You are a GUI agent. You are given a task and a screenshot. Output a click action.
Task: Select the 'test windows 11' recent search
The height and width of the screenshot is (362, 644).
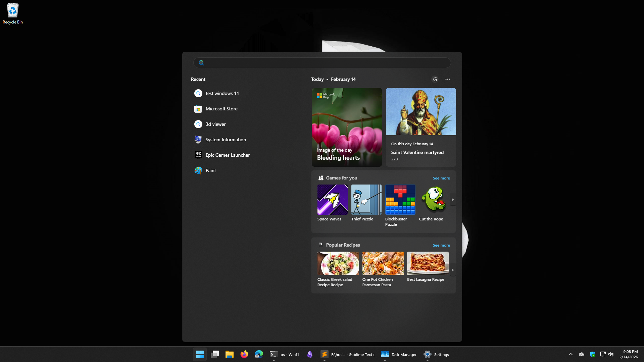pyautogui.click(x=222, y=93)
